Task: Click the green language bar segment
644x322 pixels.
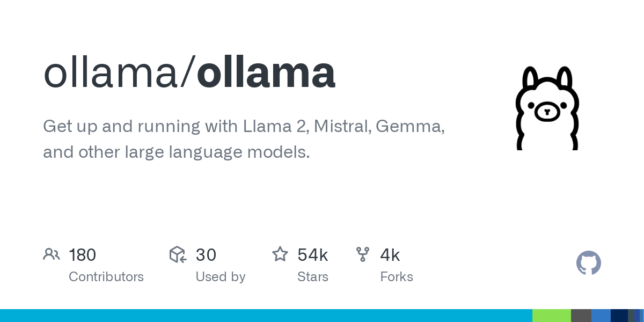Action: 552,316
